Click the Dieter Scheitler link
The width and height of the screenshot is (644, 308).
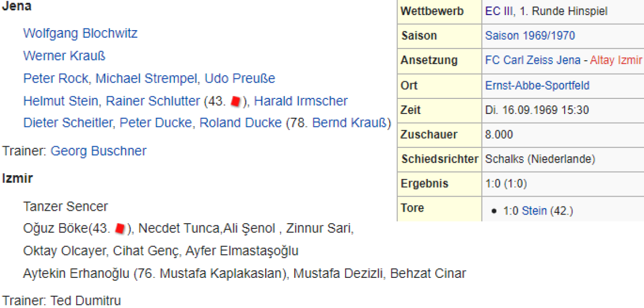68,123
